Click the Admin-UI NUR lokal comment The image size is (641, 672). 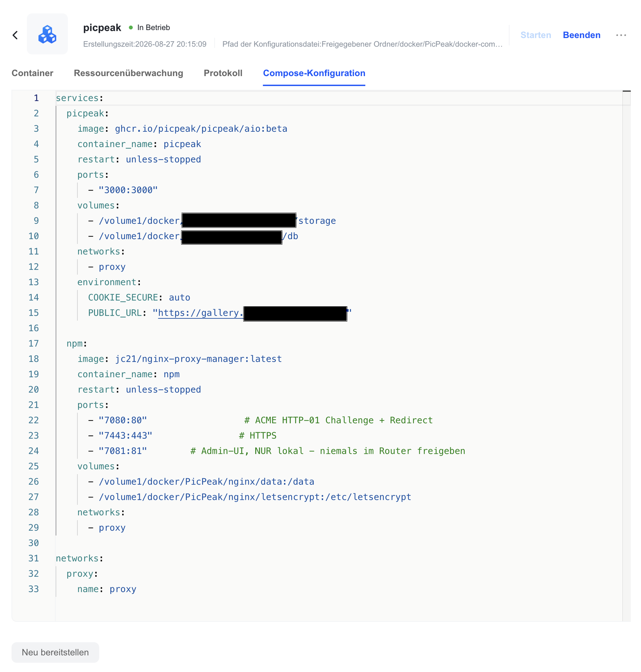[x=328, y=451]
